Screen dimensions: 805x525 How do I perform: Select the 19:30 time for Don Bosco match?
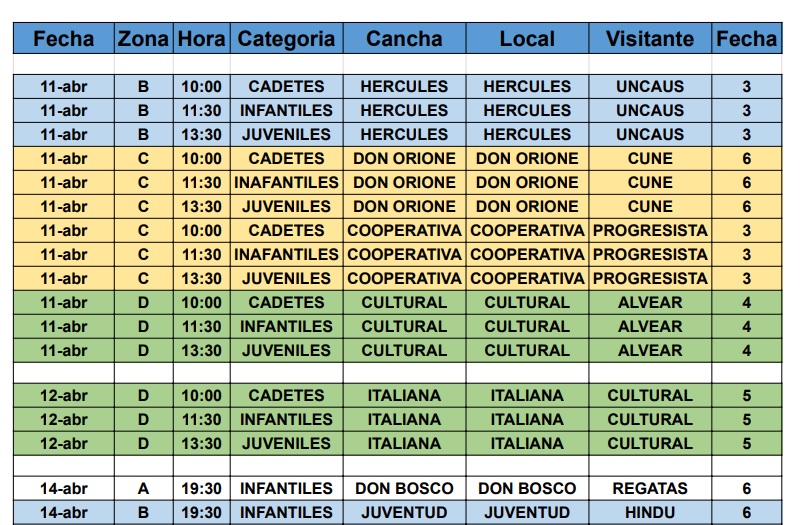click(201, 489)
